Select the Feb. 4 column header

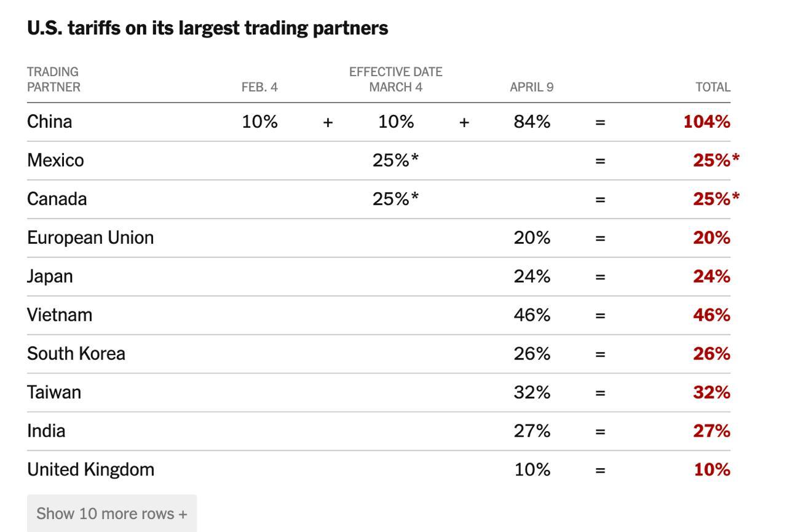point(259,87)
